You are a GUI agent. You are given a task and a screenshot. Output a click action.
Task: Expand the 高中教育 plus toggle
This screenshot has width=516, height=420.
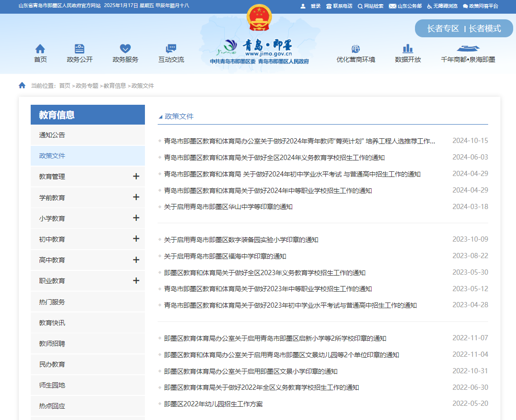[x=136, y=260]
